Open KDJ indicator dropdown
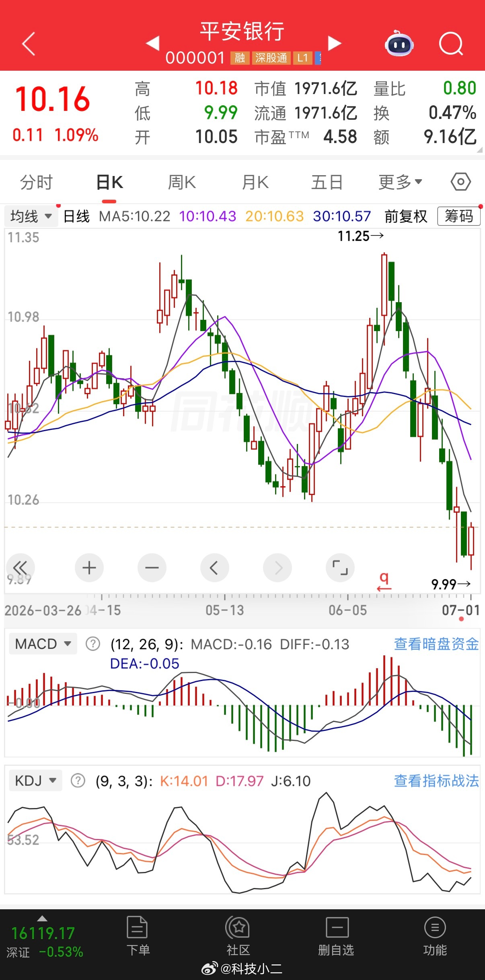The width and height of the screenshot is (485, 980). pos(35,781)
